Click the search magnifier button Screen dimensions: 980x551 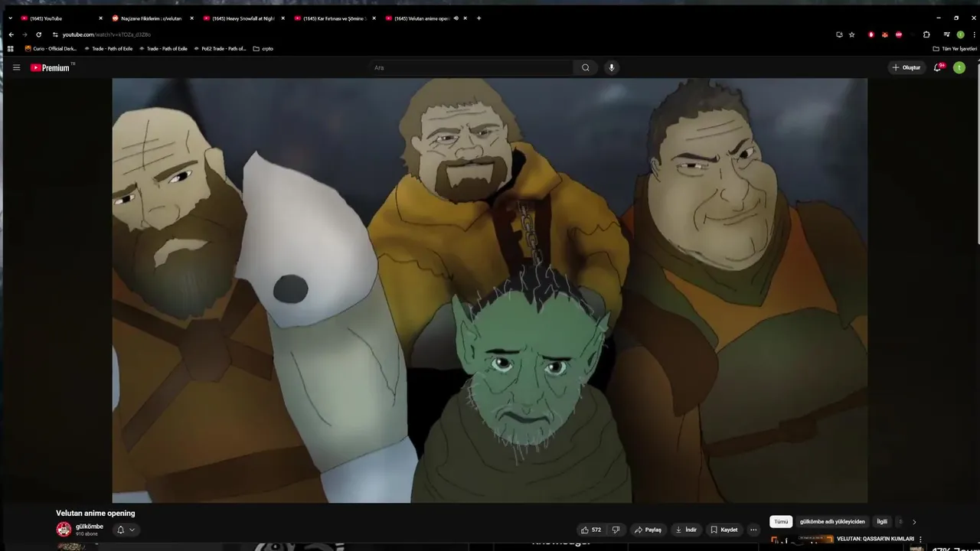pyautogui.click(x=586, y=67)
